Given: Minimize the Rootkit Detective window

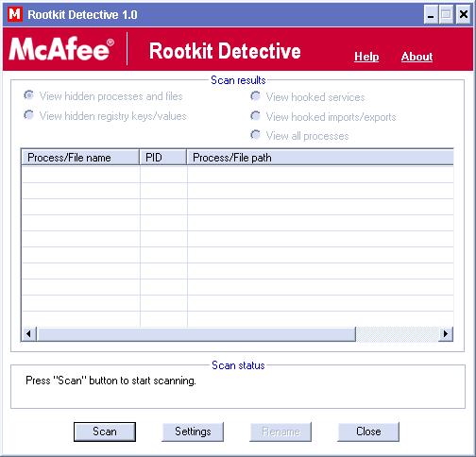Looking at the screenshot, I should (x=431, y=14).
